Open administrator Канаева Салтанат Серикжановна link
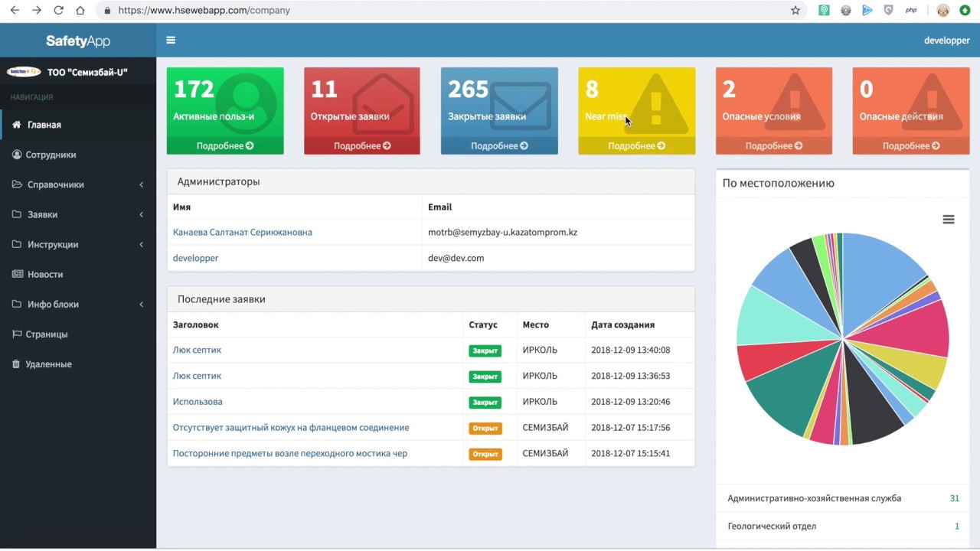 [243, 232]
